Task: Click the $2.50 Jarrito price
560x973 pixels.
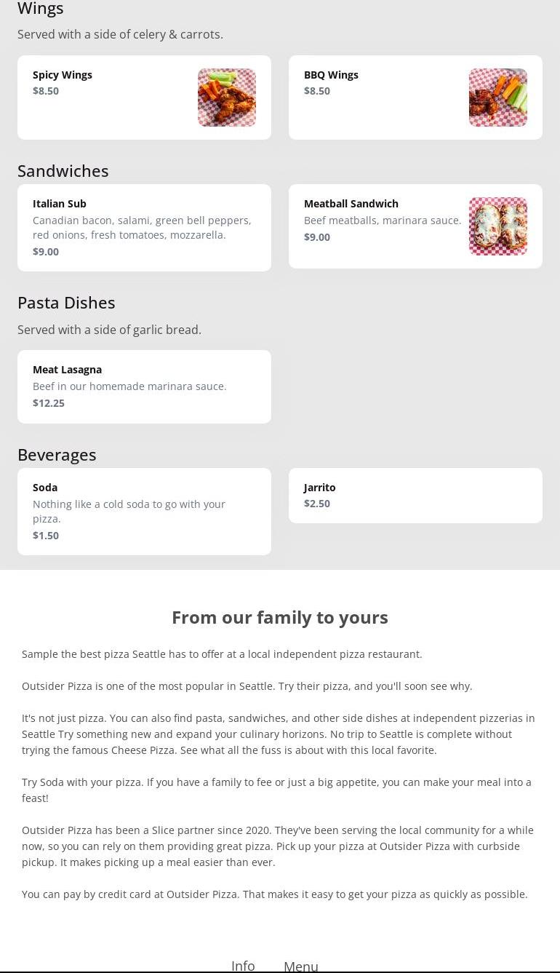Action: tap(317, 504)
